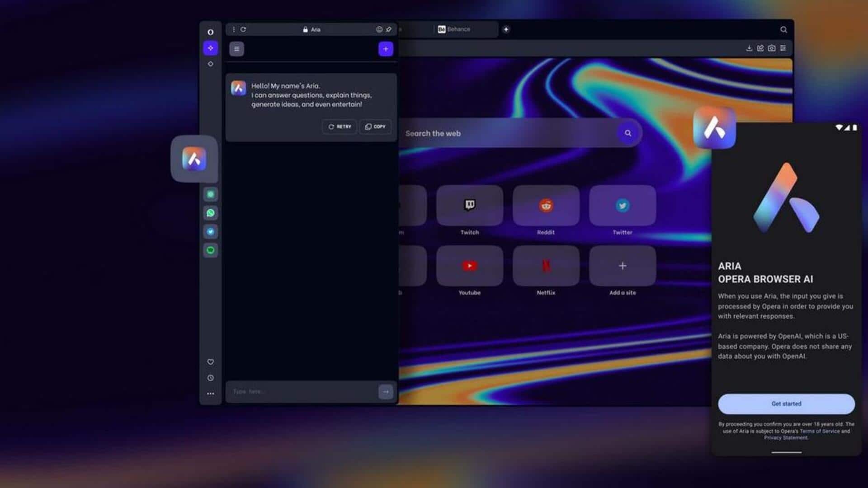868x488 pixels.
Task: Pin the Aria sidebar panel
Action: 389,29
